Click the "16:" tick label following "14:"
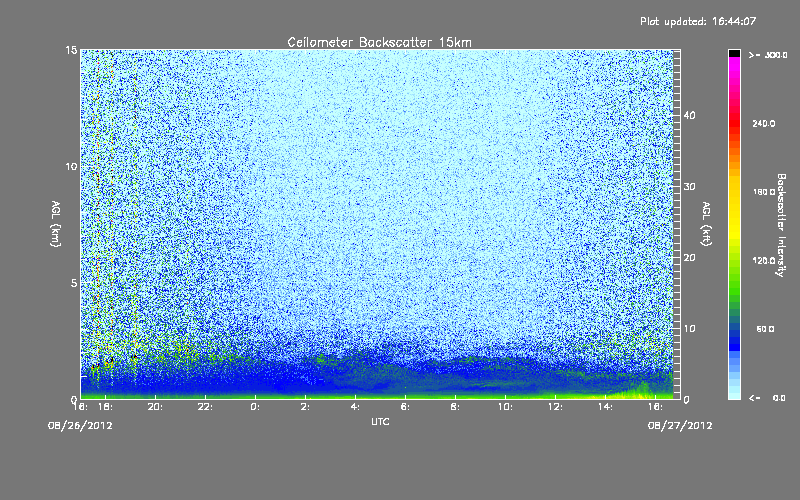800x500 pixels. (655, 407)
